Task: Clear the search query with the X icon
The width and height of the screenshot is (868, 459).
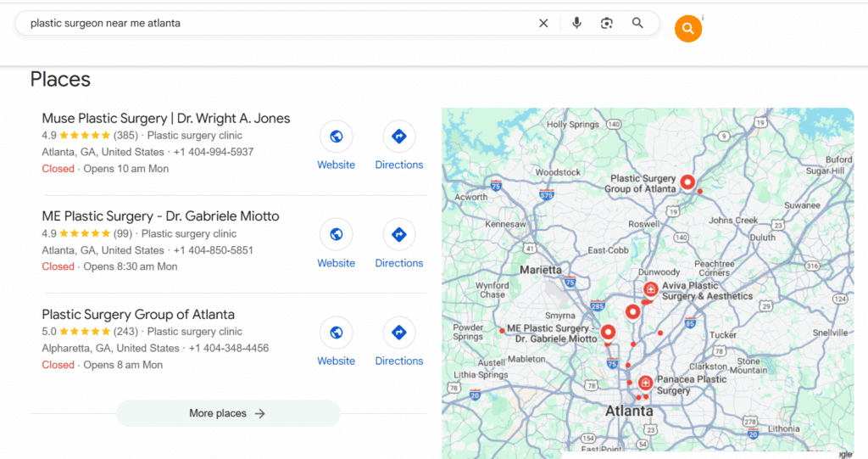Action: (543, 23)
